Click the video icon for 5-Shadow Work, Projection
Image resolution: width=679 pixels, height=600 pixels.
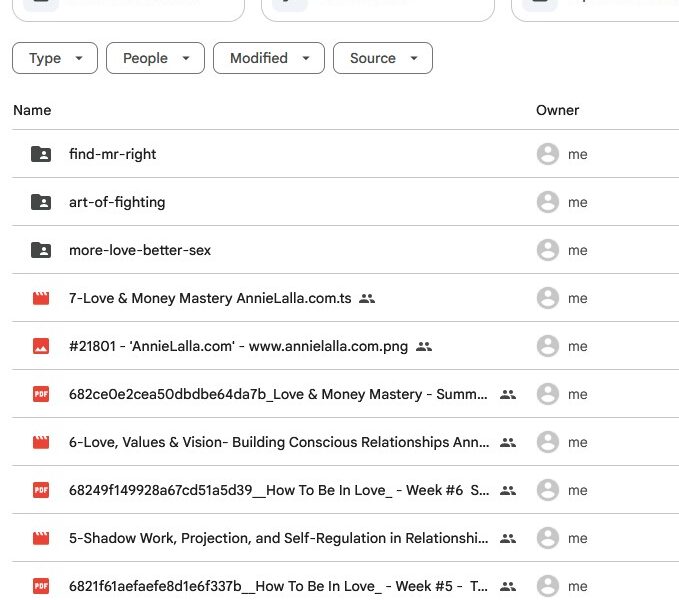pos(41,538)
